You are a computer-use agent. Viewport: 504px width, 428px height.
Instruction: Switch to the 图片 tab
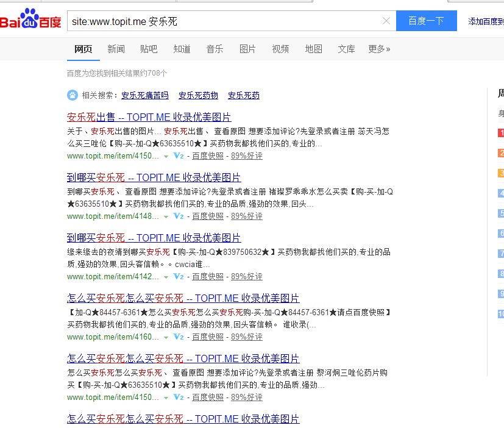(247, 49)
